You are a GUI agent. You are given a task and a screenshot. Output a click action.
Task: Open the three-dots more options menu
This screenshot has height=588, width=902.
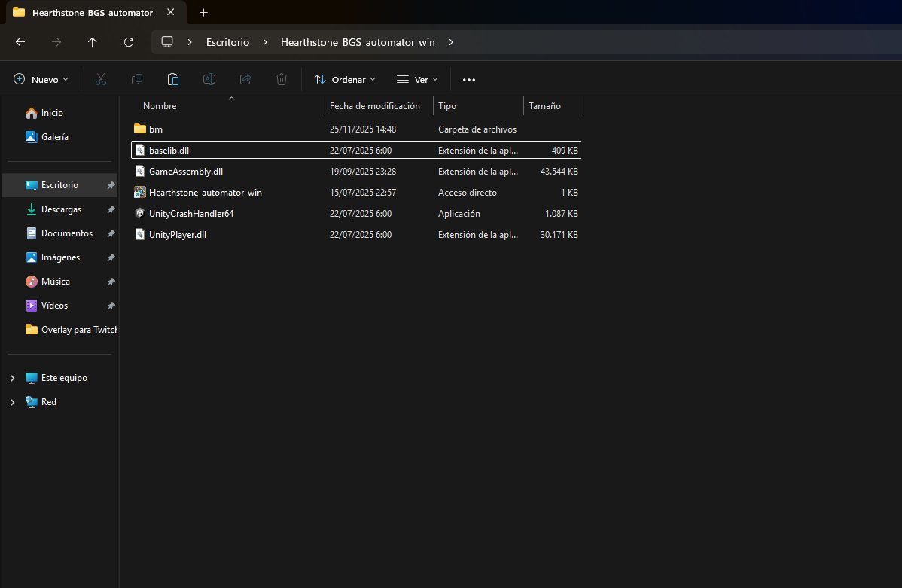click(x=469, y=79)
